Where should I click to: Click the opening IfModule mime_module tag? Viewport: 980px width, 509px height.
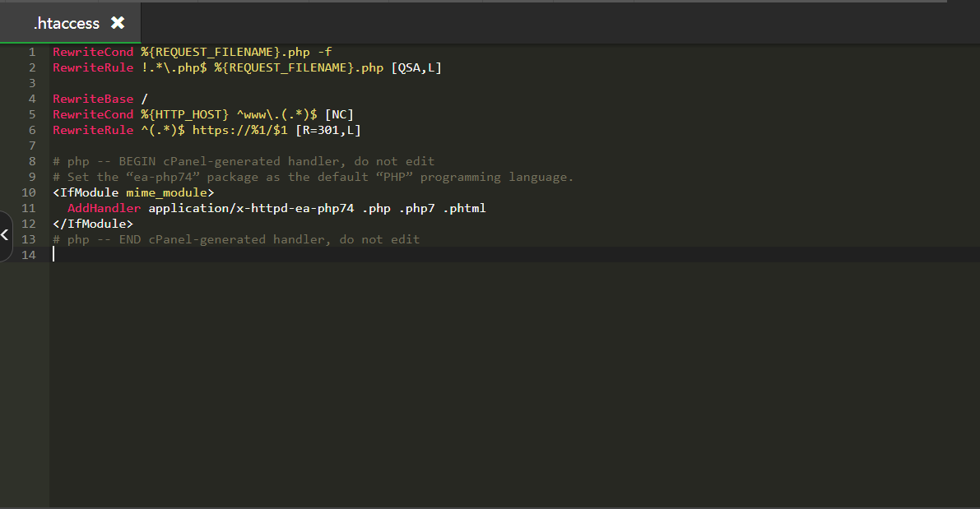coord(133,192)
